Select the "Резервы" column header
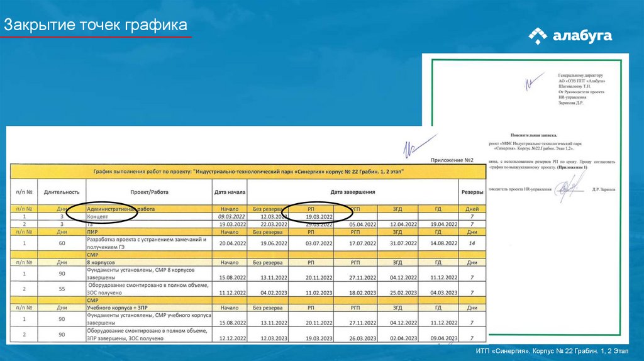This screenshot has height=361, width=644. 472,192
